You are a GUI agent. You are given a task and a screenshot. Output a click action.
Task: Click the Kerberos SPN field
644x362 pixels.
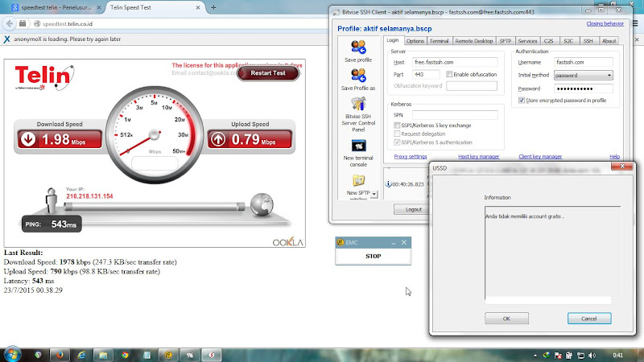point(455,115)
